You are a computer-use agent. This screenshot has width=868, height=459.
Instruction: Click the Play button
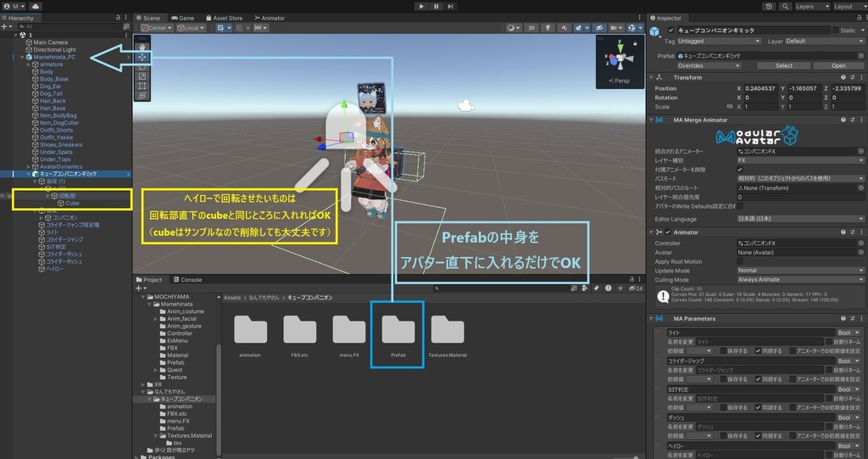pyautogui.click(x=421, y=6)
